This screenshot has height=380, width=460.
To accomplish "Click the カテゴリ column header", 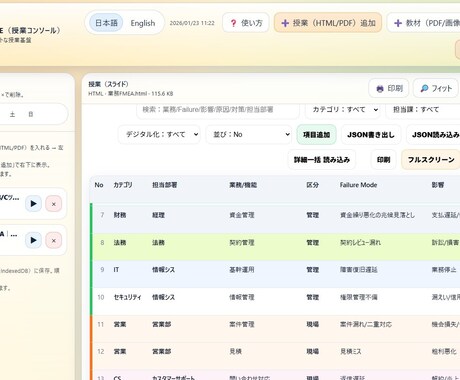I will coord(123,185).
